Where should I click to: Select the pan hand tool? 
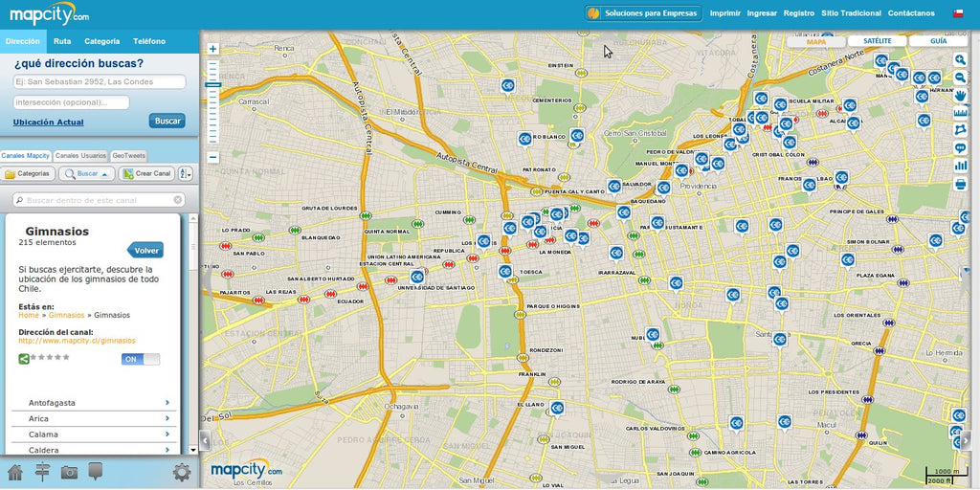[960, 95]
